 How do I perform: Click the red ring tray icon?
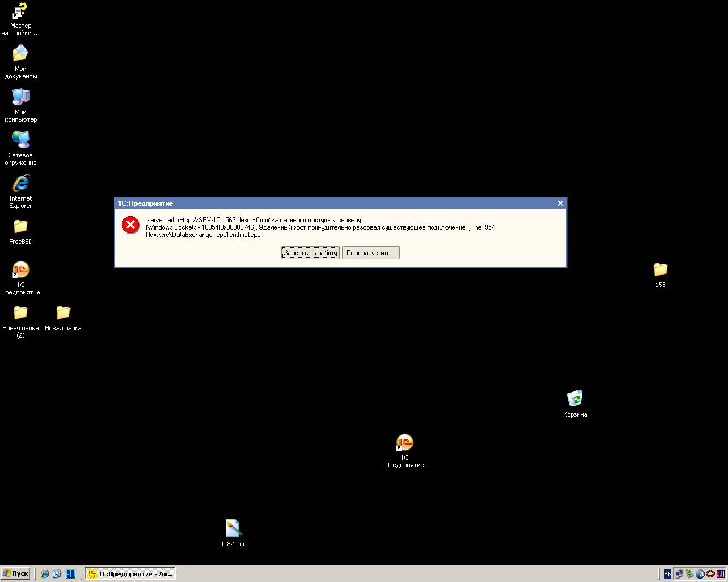pos(710,574)
